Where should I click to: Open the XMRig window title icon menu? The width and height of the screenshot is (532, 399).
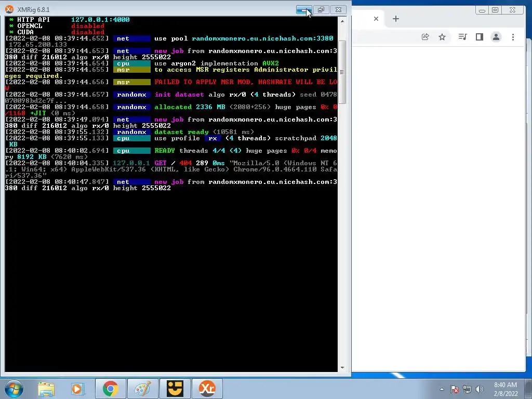point(9,9)
